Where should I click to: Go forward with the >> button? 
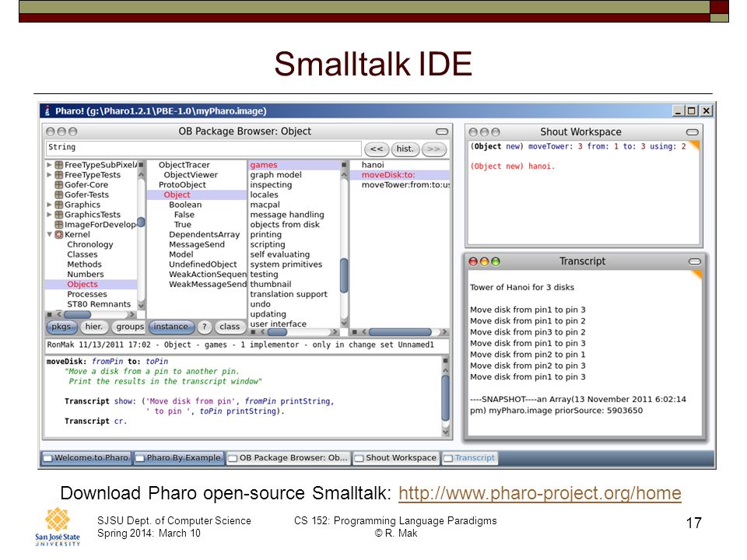point(434,149)
